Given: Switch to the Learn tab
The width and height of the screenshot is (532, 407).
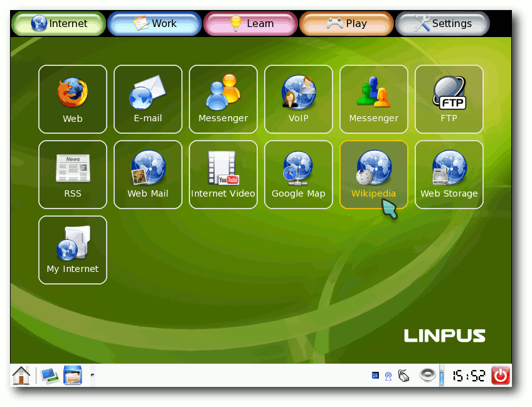Looking at the screenshot, I should [x=251, y=23].
